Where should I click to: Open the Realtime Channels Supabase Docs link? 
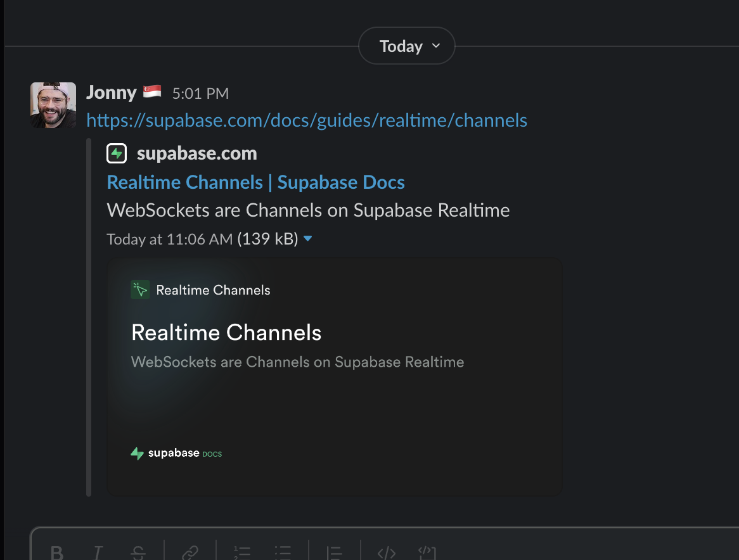pos(255,182)
